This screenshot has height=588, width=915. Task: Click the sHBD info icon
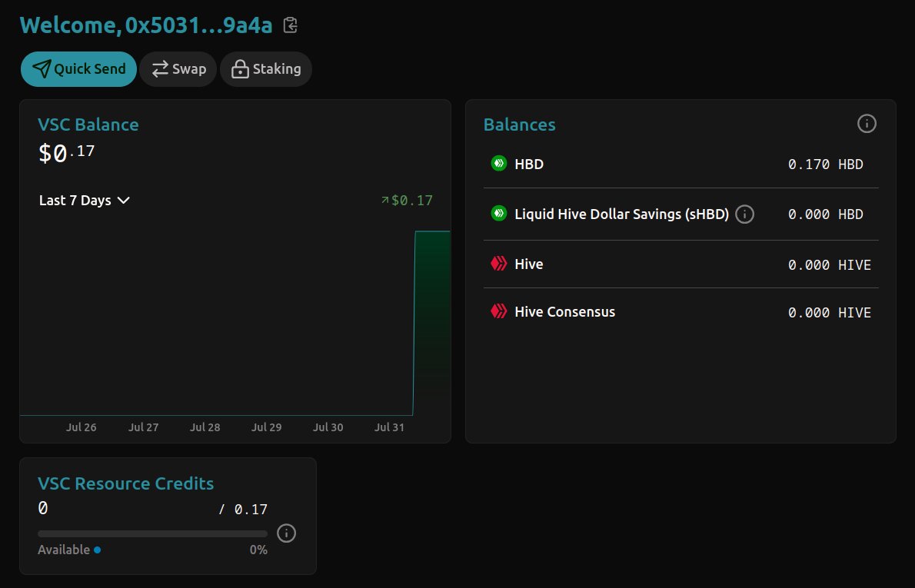[x=744, y=214]
